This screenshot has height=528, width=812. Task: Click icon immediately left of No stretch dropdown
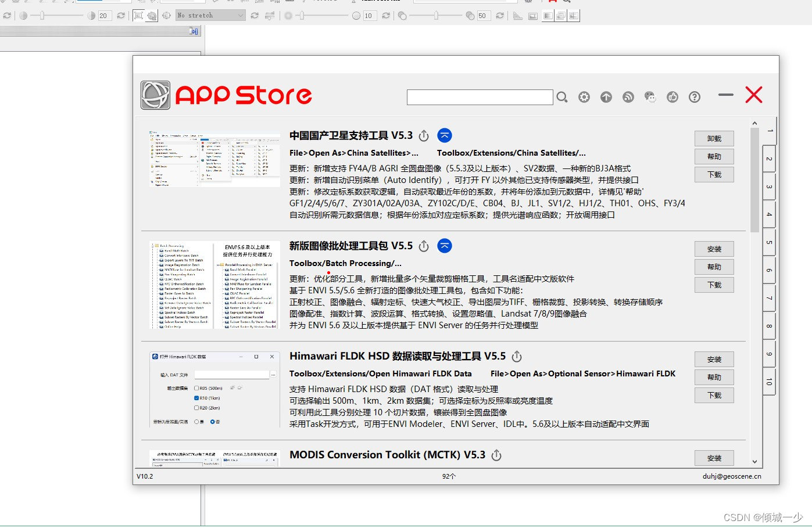pos(166,16)
